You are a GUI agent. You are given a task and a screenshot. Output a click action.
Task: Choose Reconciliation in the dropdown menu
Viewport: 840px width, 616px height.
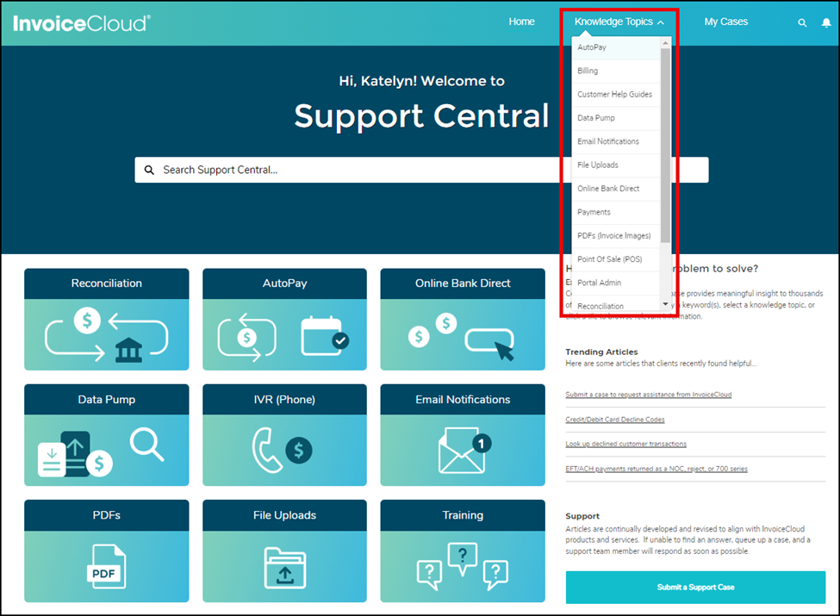point(616,304)
